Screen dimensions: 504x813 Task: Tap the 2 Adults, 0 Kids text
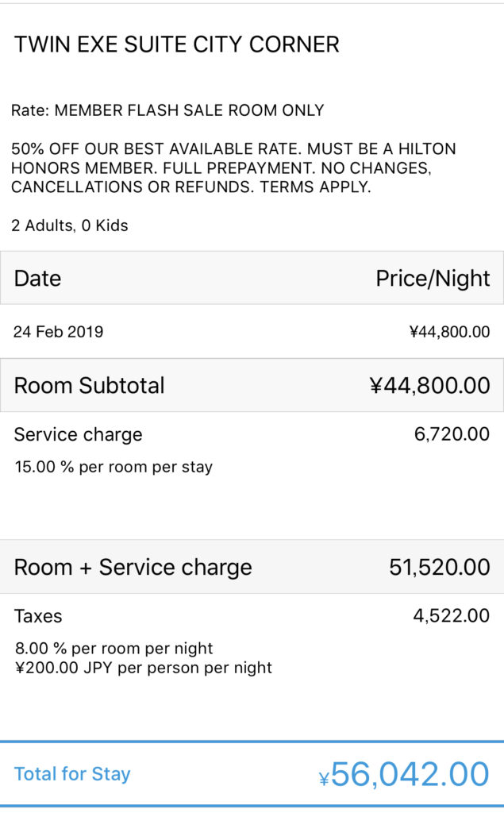tap(70, 225)
